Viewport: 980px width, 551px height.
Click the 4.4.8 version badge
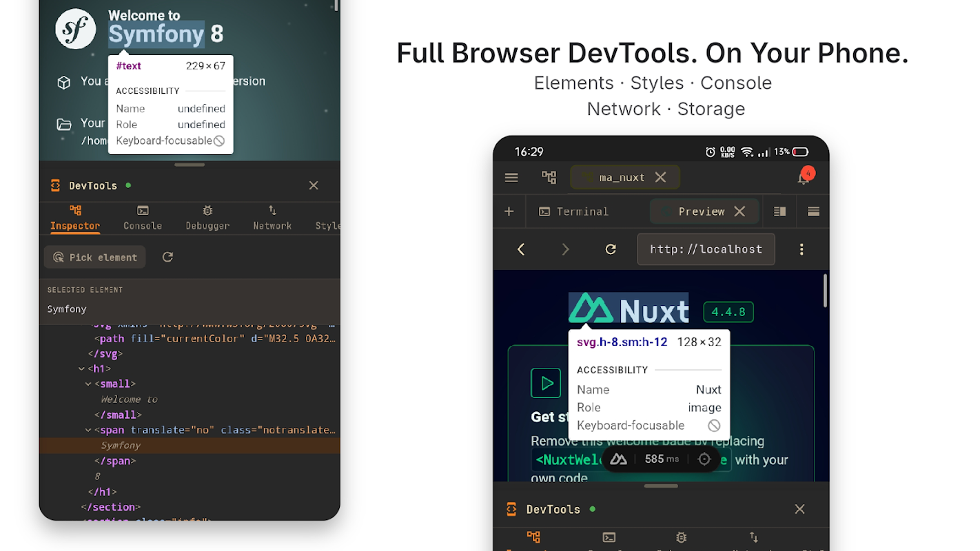click(728, 312)
